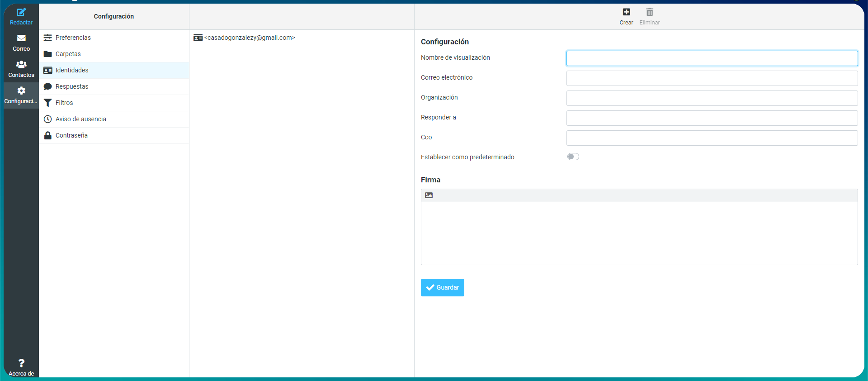Click the identity card icon beside casadogonzalezy@gmail.com
Viewport: 868px width, 381px height.
[x=198, y=38]
